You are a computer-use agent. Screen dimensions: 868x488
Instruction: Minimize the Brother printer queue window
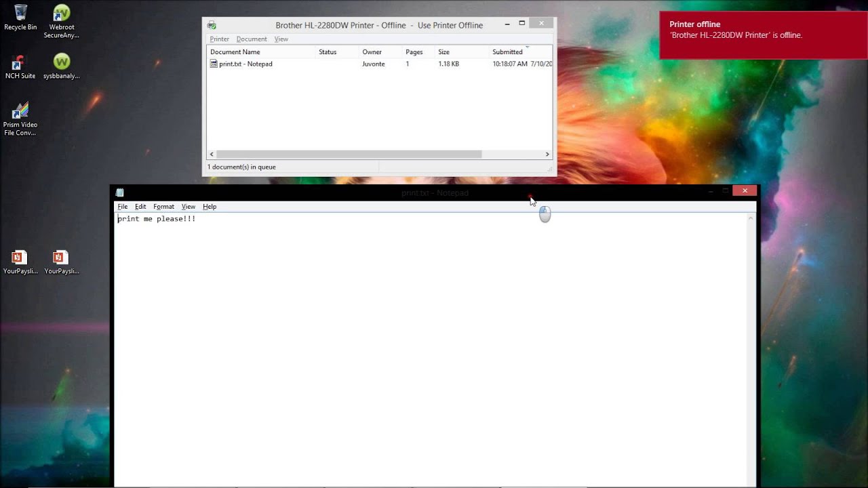pyautogui.click(x=507, y=24)
